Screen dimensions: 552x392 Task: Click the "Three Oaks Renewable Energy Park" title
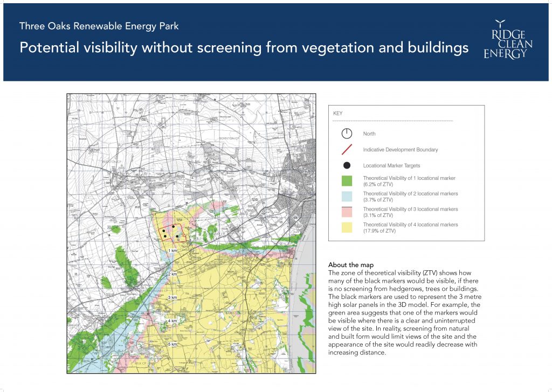pyautogui.click(x=99, y=26)
